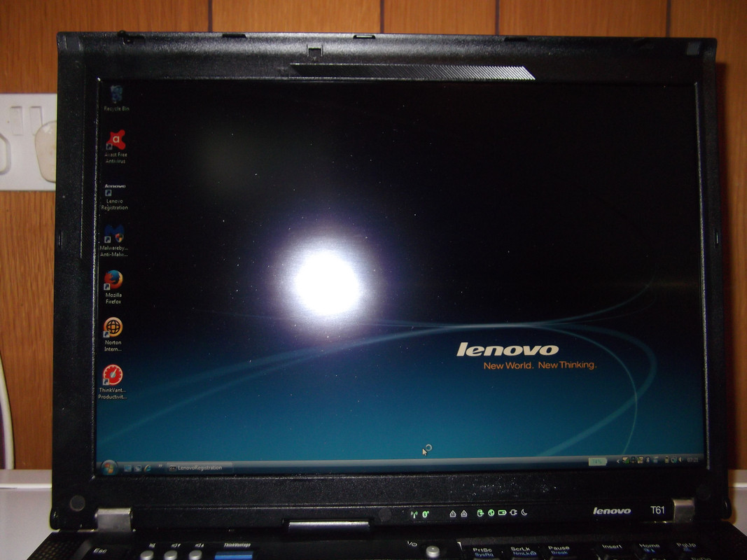Click the green battery percentage gauge

coord(597,461)
